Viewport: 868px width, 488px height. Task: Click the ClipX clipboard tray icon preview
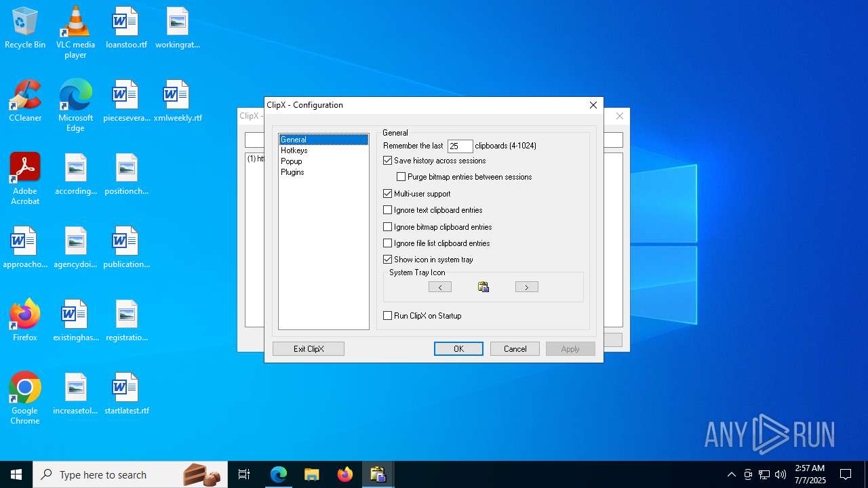(484, 287)
